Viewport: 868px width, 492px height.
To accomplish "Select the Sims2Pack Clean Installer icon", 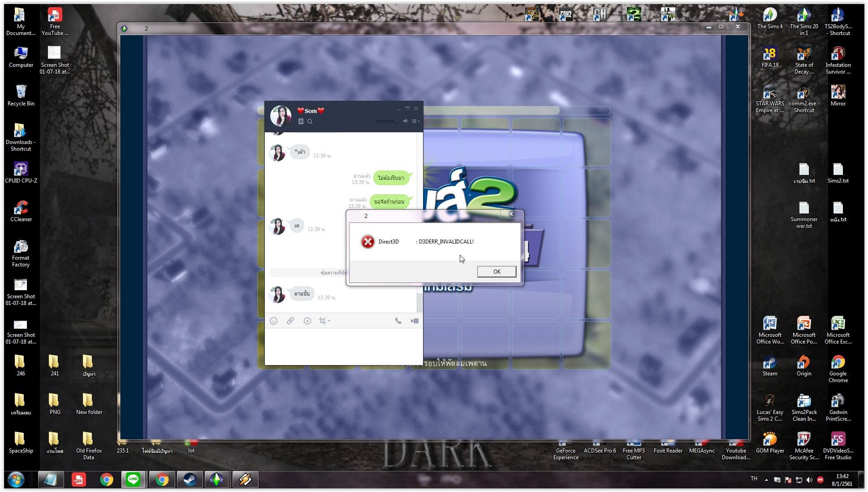I will pos(804,407).
